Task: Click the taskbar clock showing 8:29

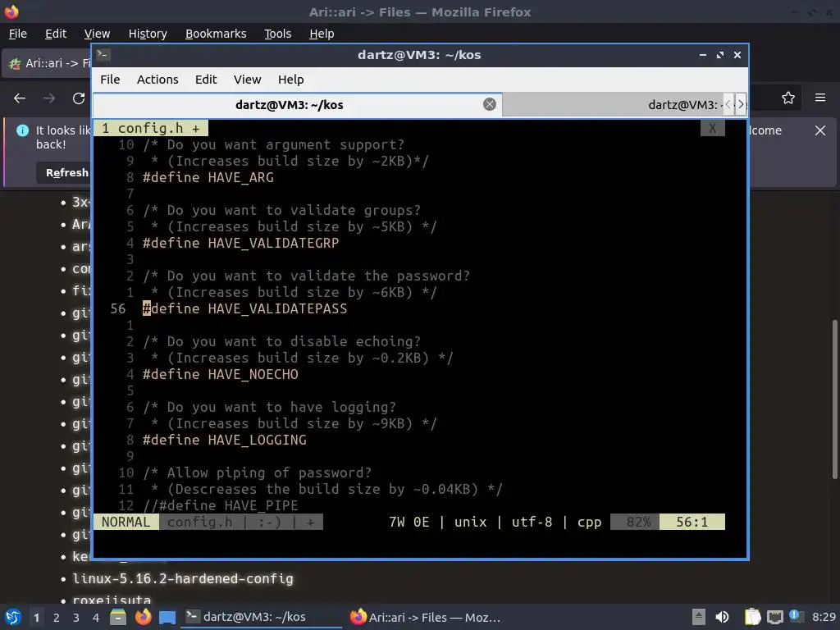Action: [x=824, y=617]
